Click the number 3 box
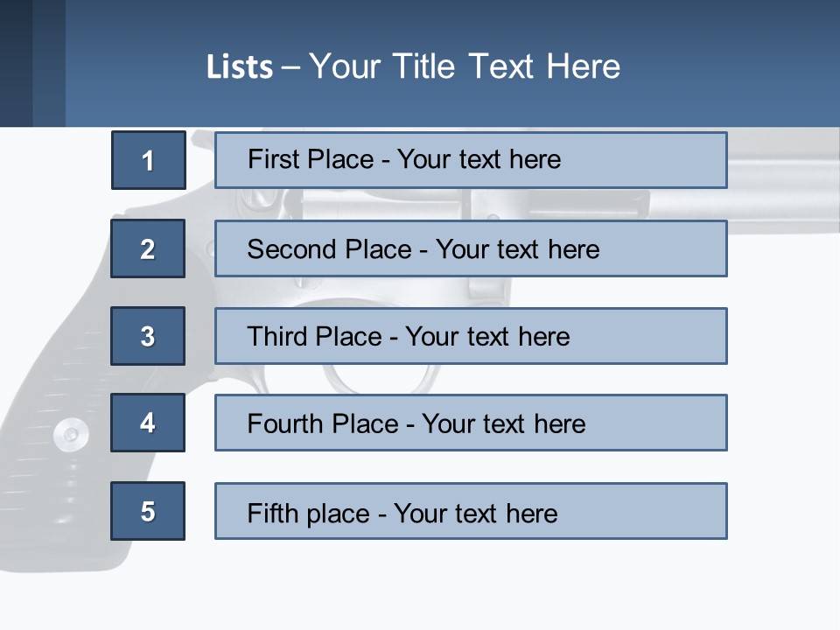This screenshot has width=840, height=630. pyautogui.click(x=148, y=336)
